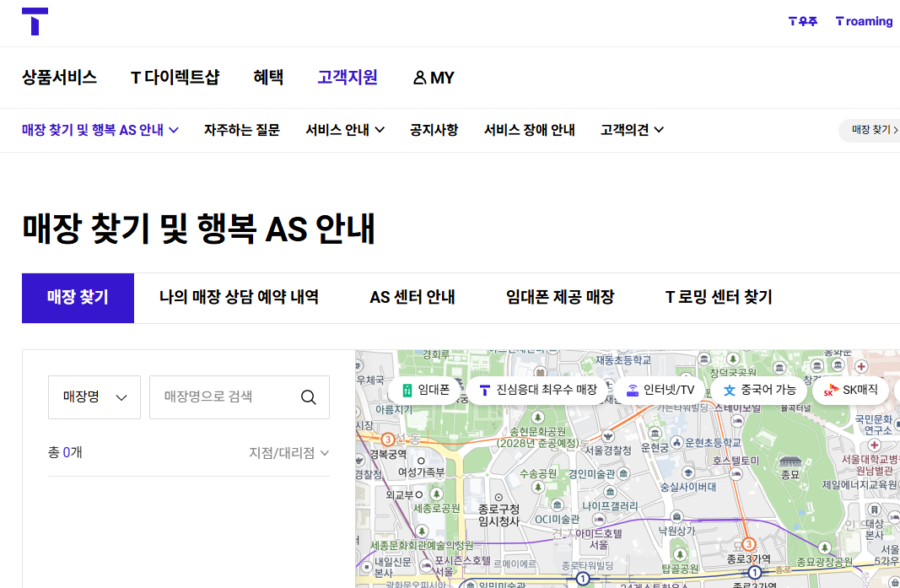Click 탑골공원 park label on map
The height and width of the screenshot is (588, 900).
point(680,569)
